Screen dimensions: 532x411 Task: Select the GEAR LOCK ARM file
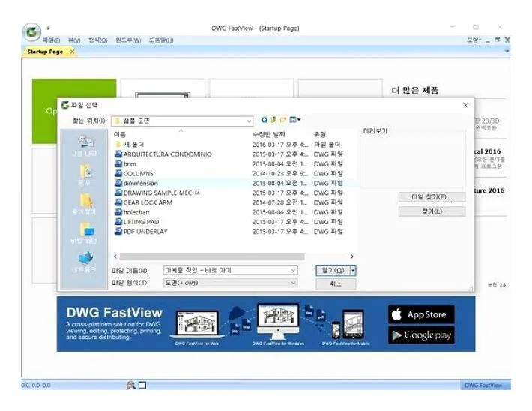tap(148, 202)
